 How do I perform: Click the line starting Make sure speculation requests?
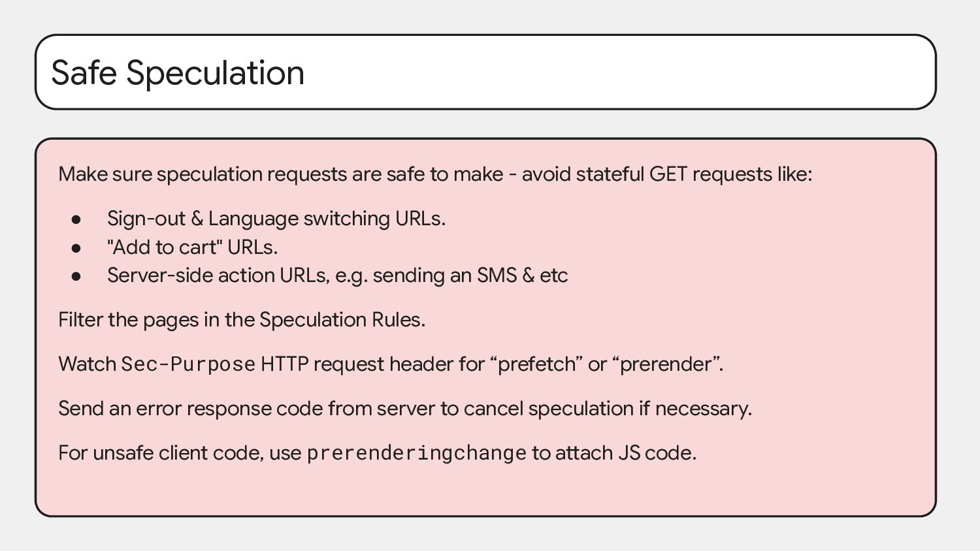click(x=435, y=174)
